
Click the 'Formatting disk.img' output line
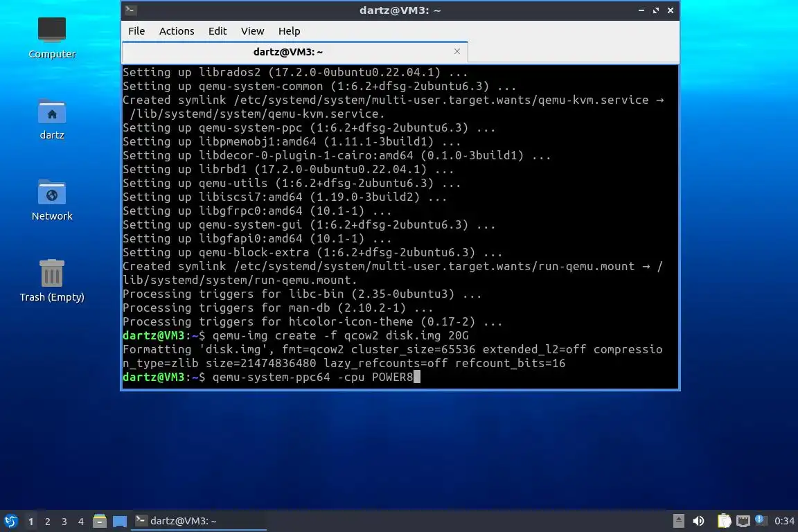(392, 356)
